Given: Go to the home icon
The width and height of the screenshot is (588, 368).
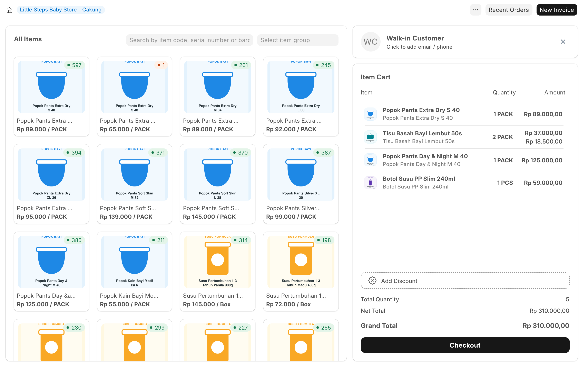Looking at the screenshot, I should (x=9, y=10).
